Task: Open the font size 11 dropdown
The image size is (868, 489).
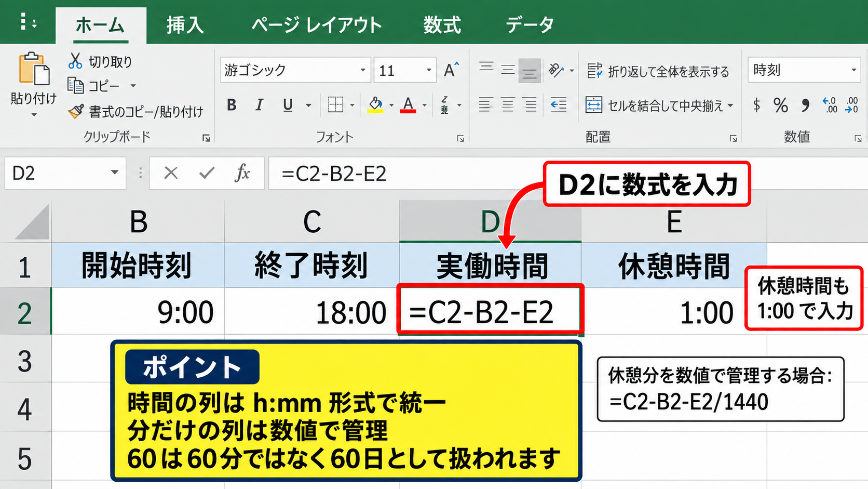Action: point(429,70)
